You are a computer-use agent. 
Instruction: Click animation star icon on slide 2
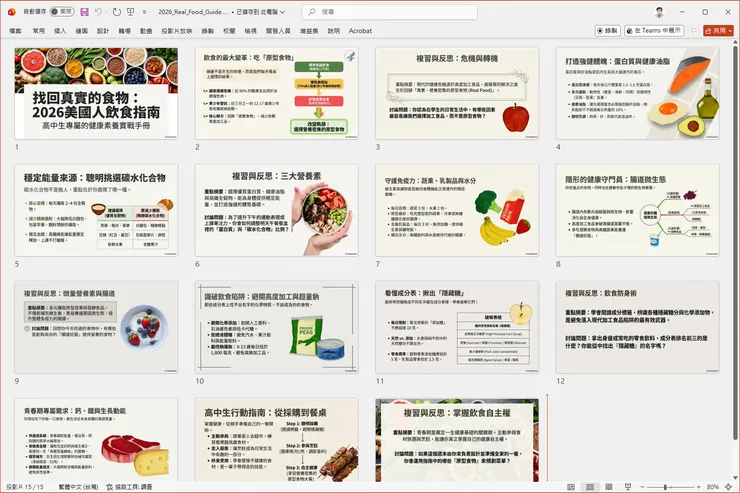coord(350,56)
